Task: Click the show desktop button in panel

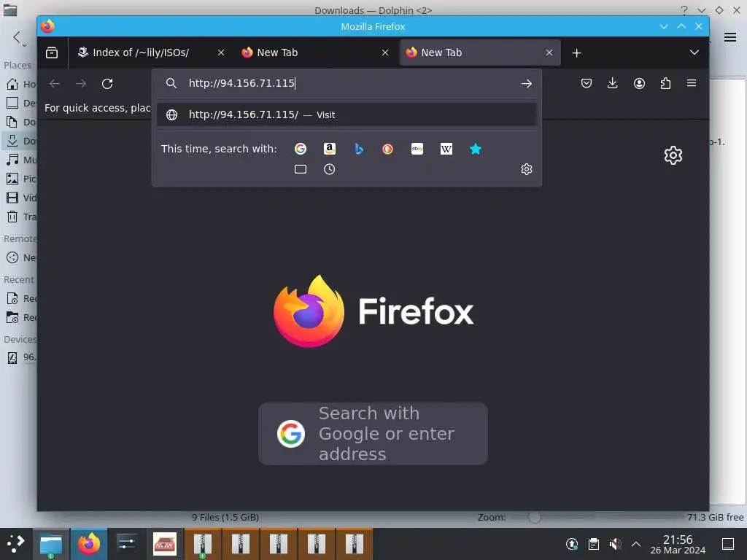Action: coord(728,544)
